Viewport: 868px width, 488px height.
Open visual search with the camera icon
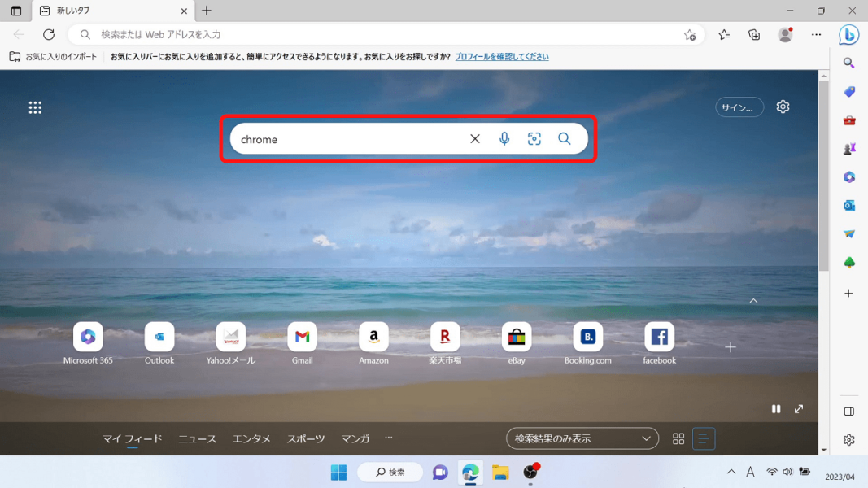pos(534,138)
